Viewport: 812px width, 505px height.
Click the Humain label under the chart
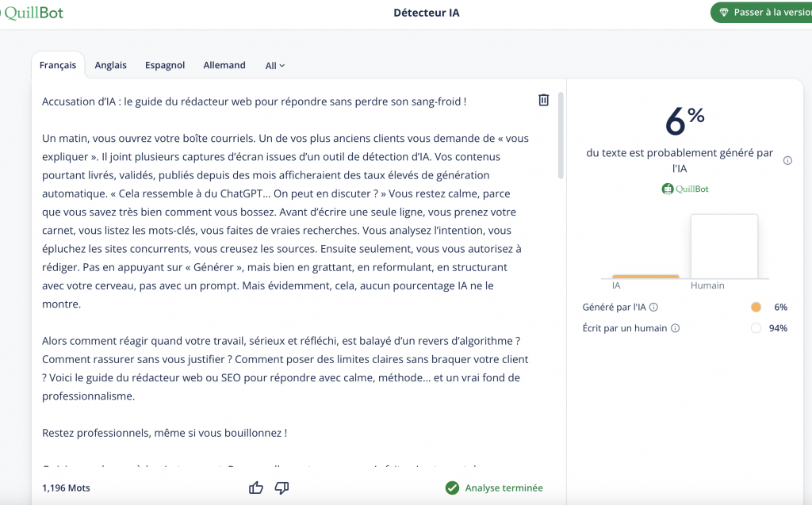707,285
